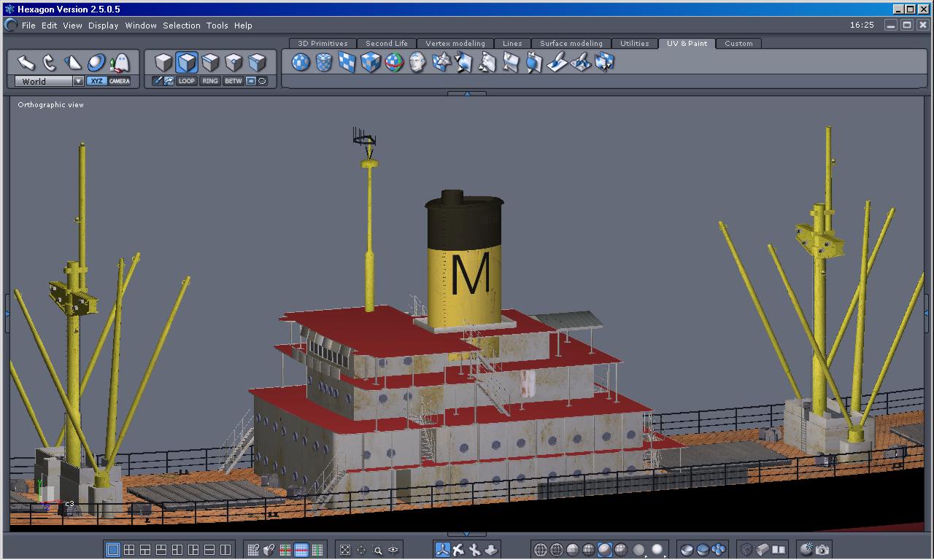934x560 pixels.
Task: Click the camera snapshot icon
Action: [x=822, y=550]
